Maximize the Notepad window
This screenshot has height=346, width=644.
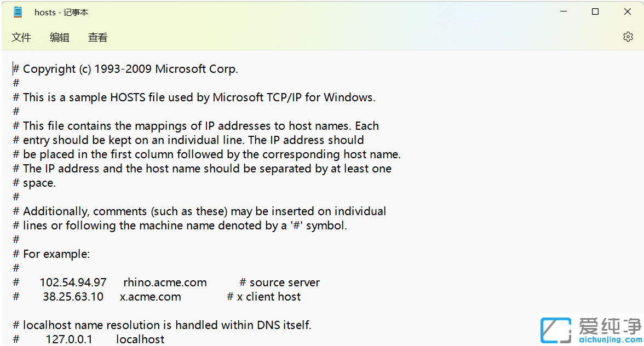tap(595, 11)
